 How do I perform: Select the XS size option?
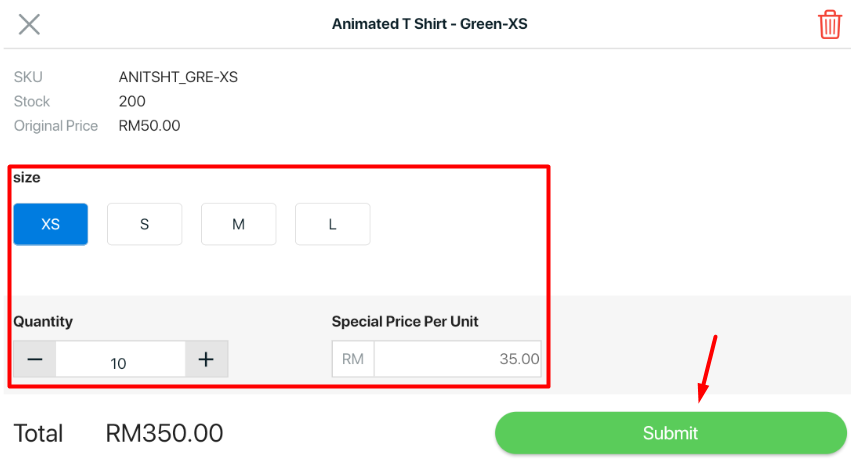tap(50, 224)
